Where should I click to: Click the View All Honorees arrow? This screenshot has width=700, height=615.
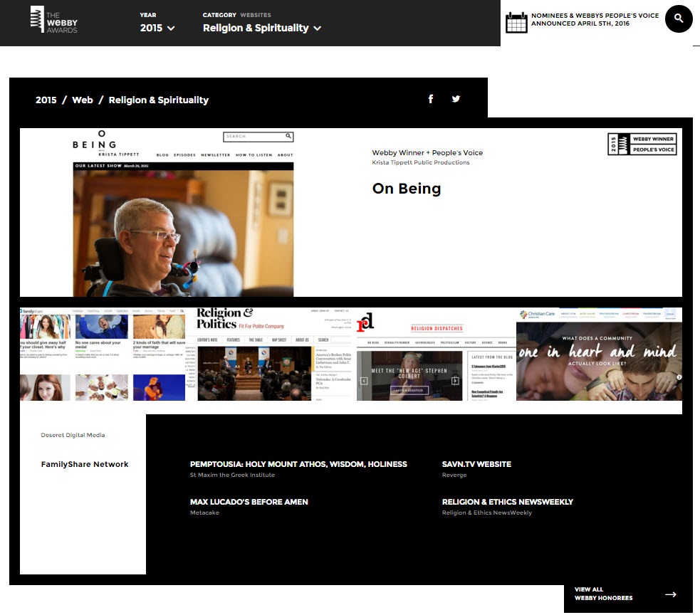coord(671,594)
